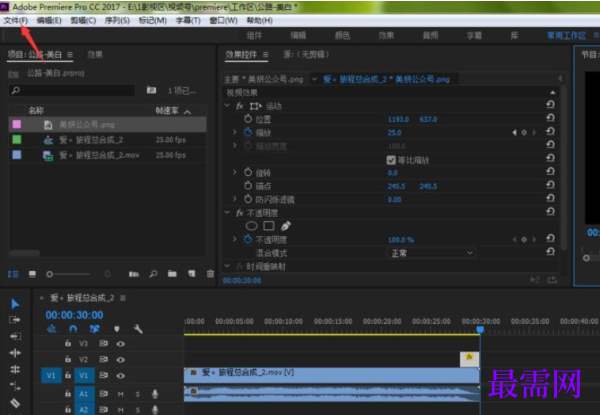Select the Track Select Forward tool

pos(15,320)
